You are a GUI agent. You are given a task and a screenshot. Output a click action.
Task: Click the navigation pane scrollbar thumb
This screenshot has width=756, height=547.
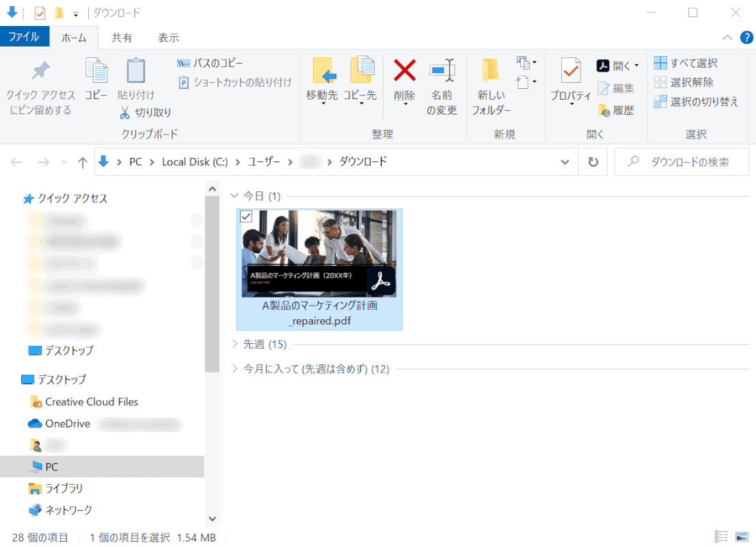[x=212, y=284]
